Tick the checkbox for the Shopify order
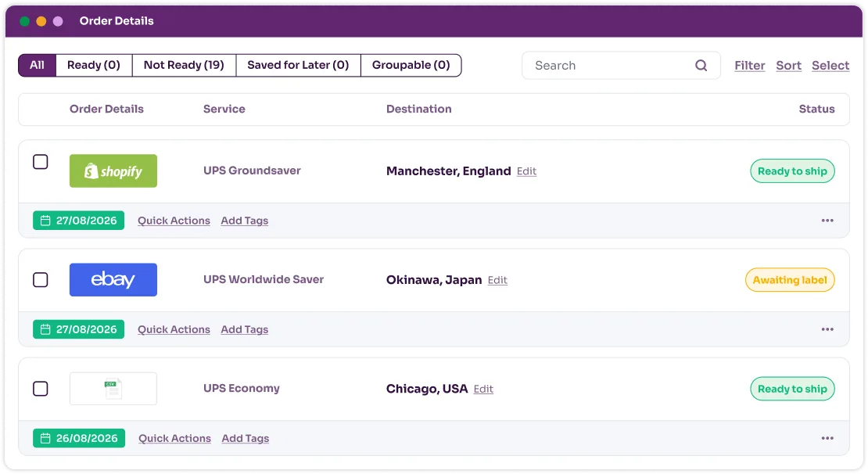The height and width of the screenshot is (474, 868). click(x=41, y=162)
